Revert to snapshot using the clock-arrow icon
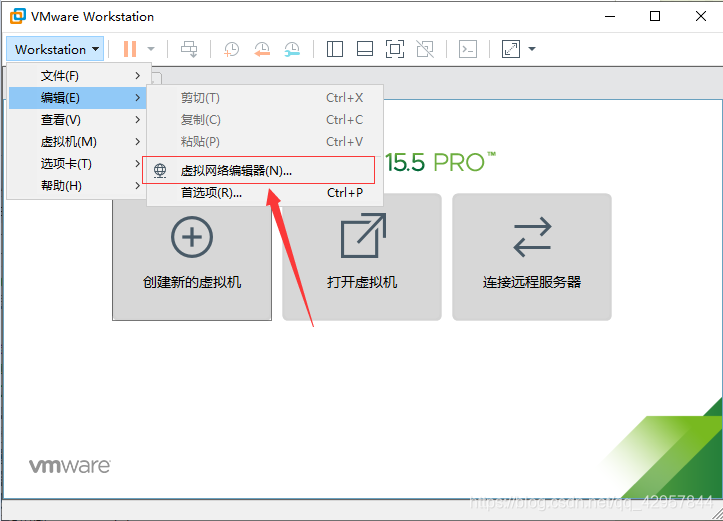Screen dimensions: 723x521 262,49
